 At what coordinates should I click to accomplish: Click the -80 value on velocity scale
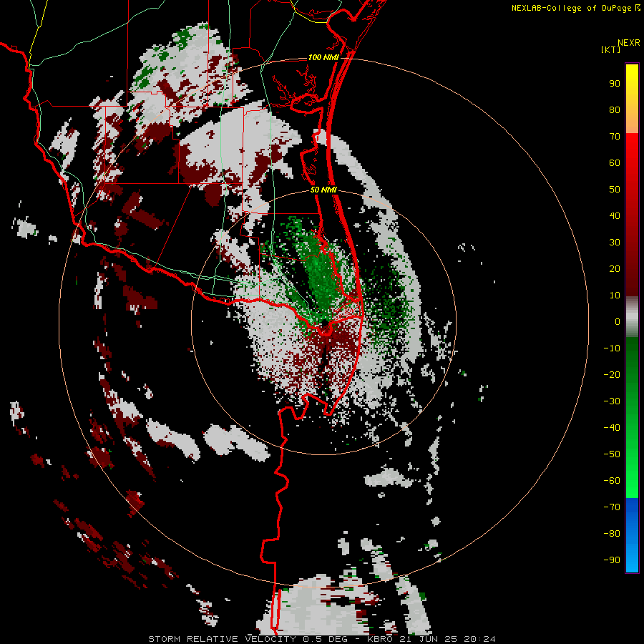tap(612, 534)
